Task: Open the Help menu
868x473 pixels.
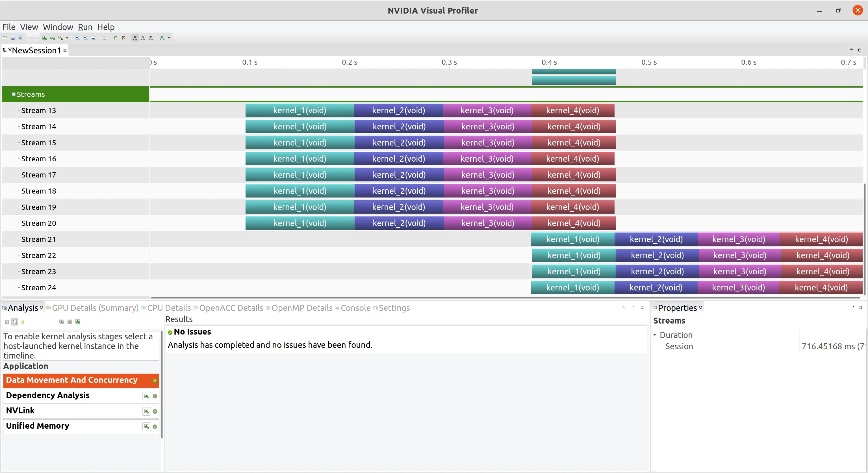Action: tap(106, 27)
